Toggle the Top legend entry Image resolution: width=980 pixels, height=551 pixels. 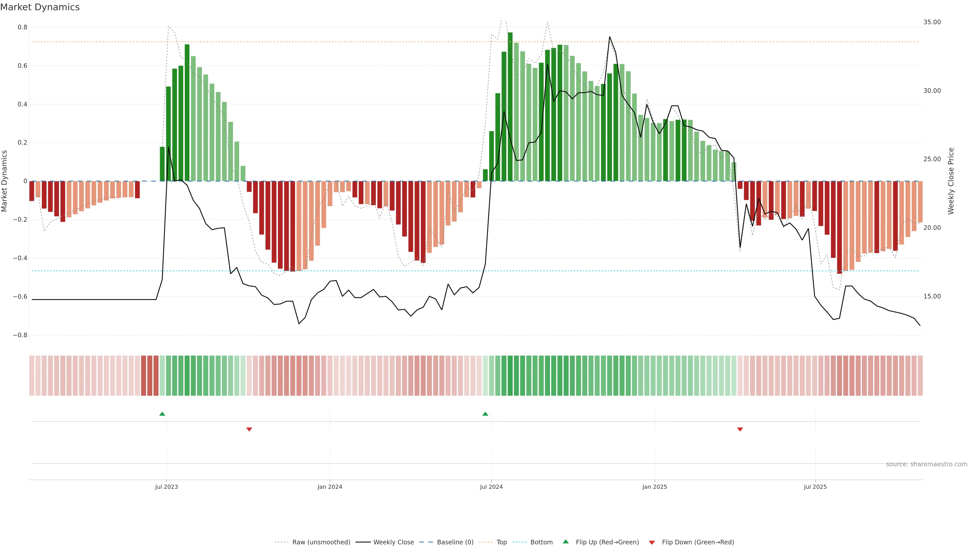coord(501,542)
